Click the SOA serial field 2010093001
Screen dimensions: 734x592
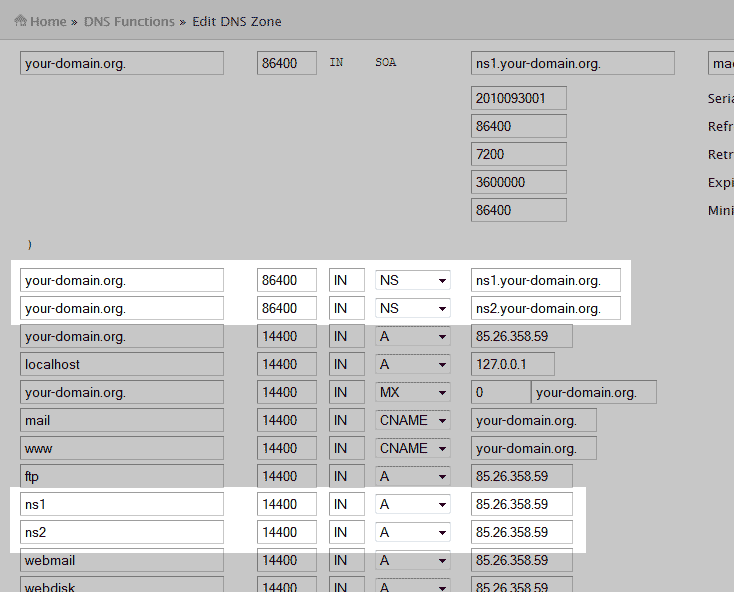pyautogui.click(x=519, y=98)
